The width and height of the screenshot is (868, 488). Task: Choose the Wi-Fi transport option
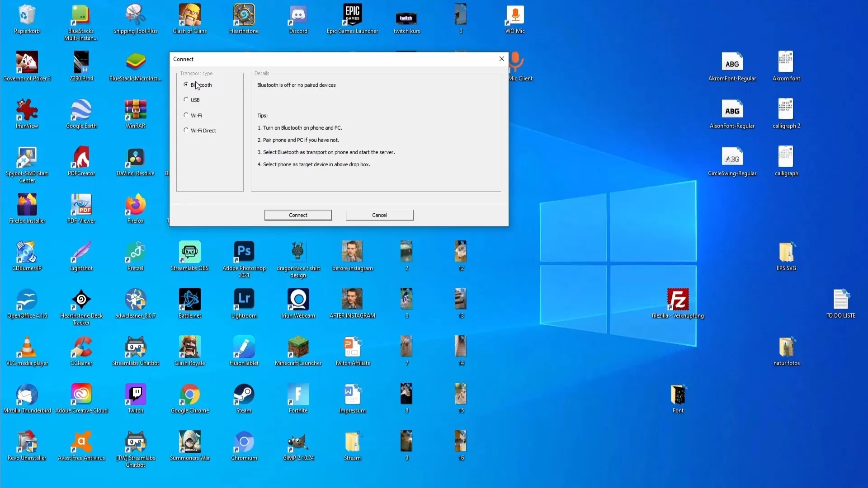[186, 115]
